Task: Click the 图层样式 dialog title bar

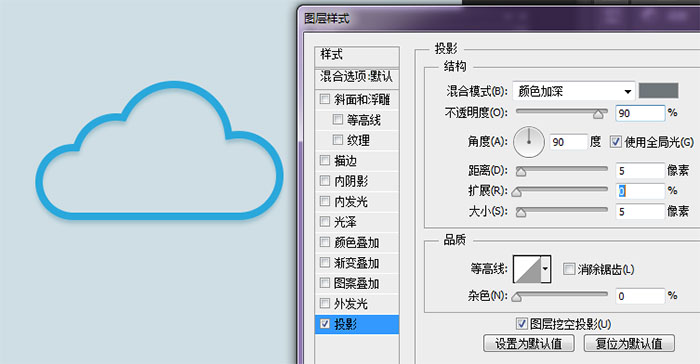Action: 499,19
